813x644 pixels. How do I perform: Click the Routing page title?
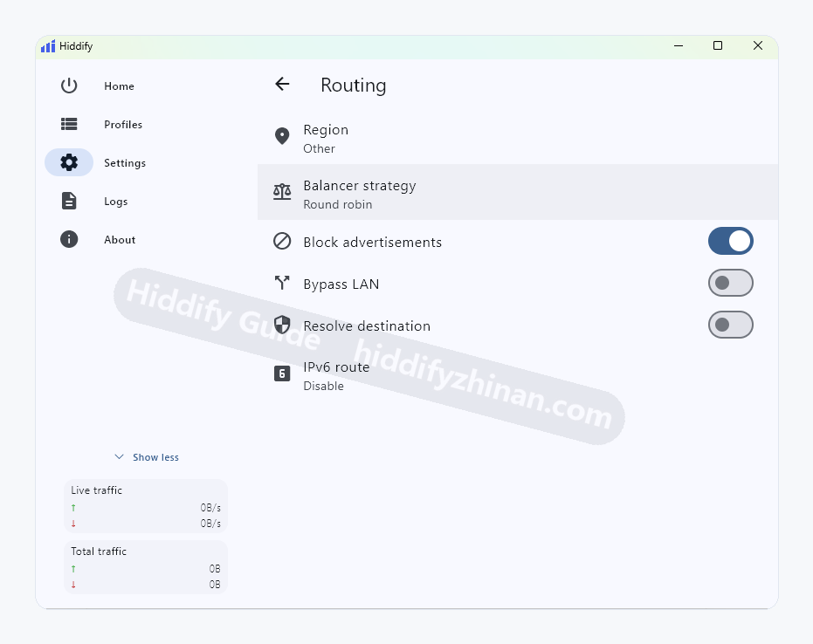(353, 85)
